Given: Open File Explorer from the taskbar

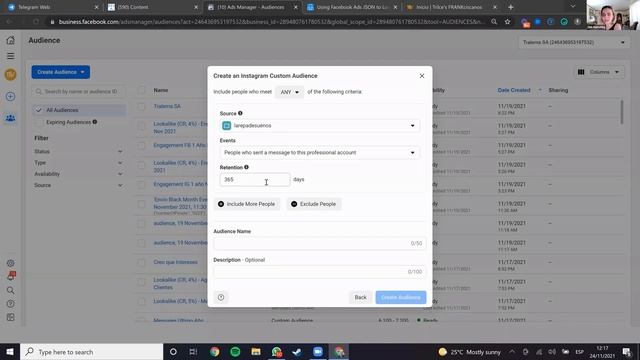Looking at the screenshot, I should point(256,351).
